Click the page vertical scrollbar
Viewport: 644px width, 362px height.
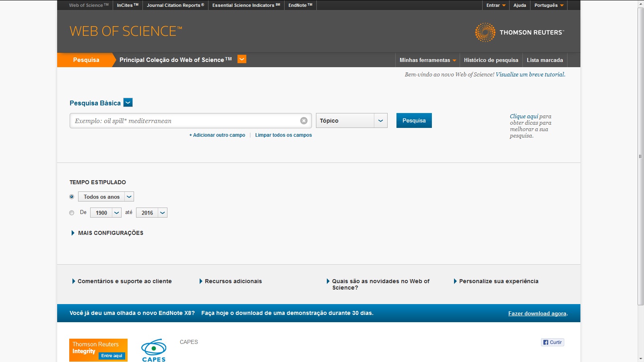point(641,156)
